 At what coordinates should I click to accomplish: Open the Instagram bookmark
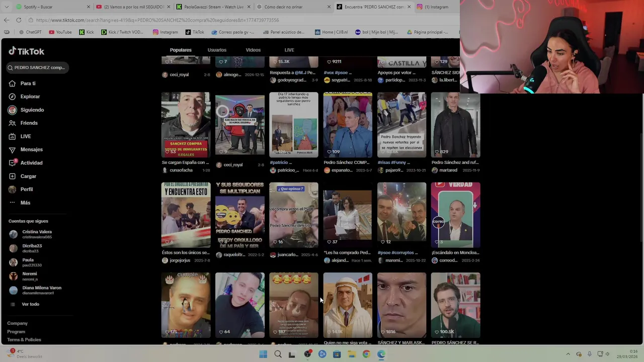[166, 32]
